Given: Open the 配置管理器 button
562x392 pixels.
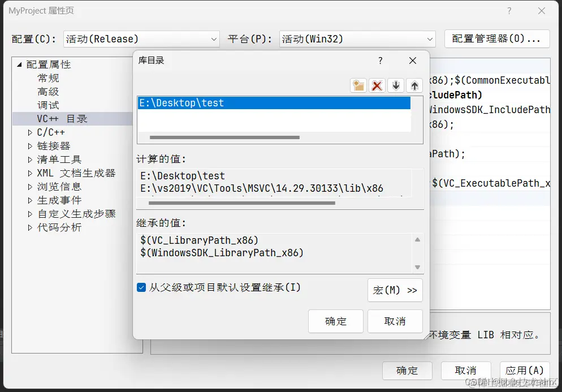Looking at the screenshot, I should coord(496,38).
